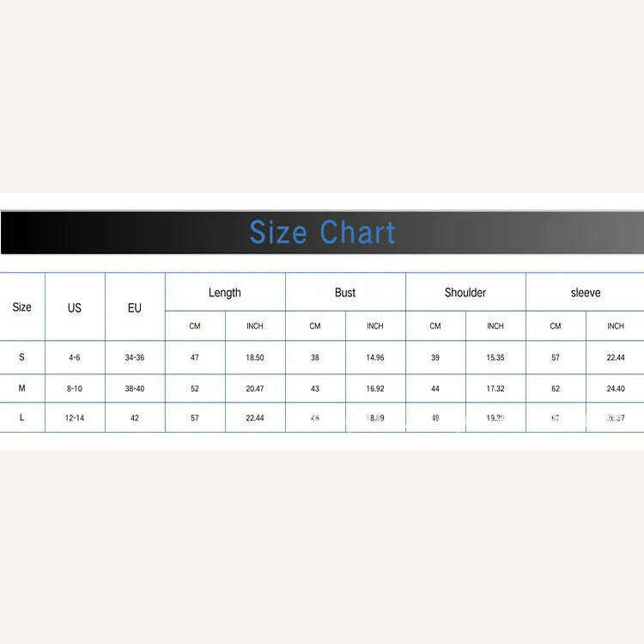This screenshot has height=644, width=644.
Task: Click the 24.40 inch sleeve cell
Action: click(x=616, y=388)
